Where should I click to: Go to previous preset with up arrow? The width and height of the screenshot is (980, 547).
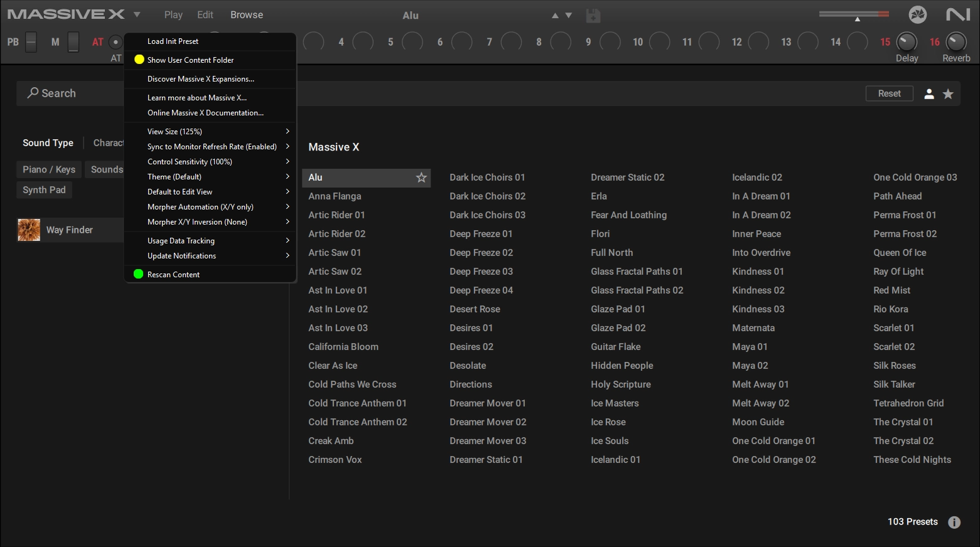tap(555, 15)
